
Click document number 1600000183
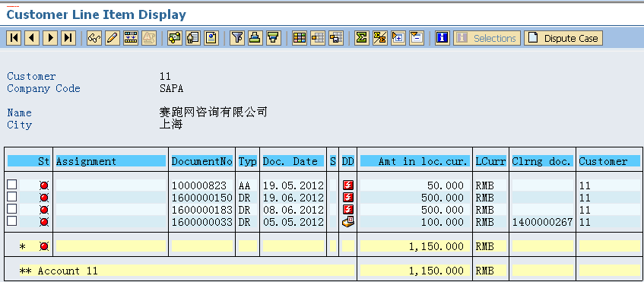pyautogui.click(x=202, y=210)
